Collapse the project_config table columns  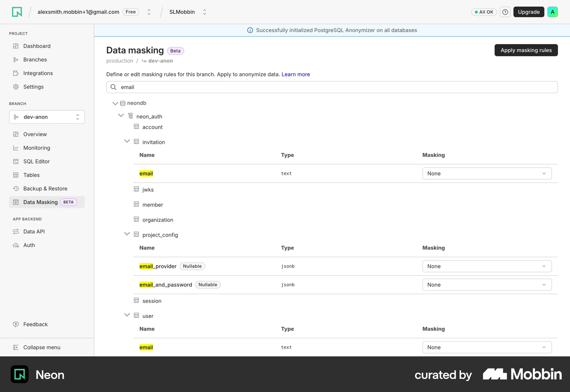click(127, 234)
